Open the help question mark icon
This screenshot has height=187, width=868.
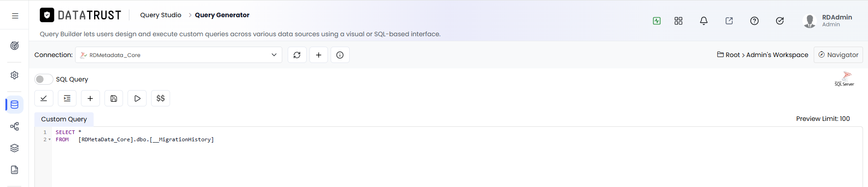tap(754, 21)
